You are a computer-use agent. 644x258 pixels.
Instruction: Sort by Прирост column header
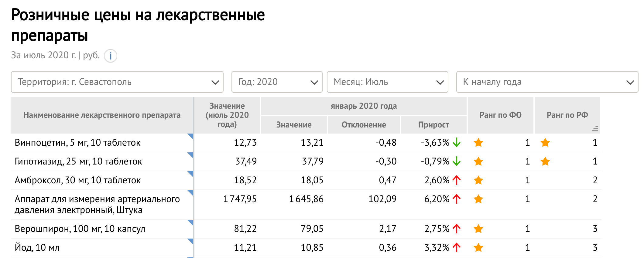click(x=433, y=125)
